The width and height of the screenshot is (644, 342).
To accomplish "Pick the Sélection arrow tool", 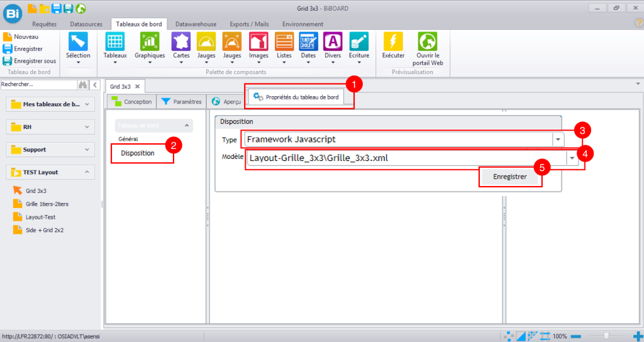I will click(78, 41).
